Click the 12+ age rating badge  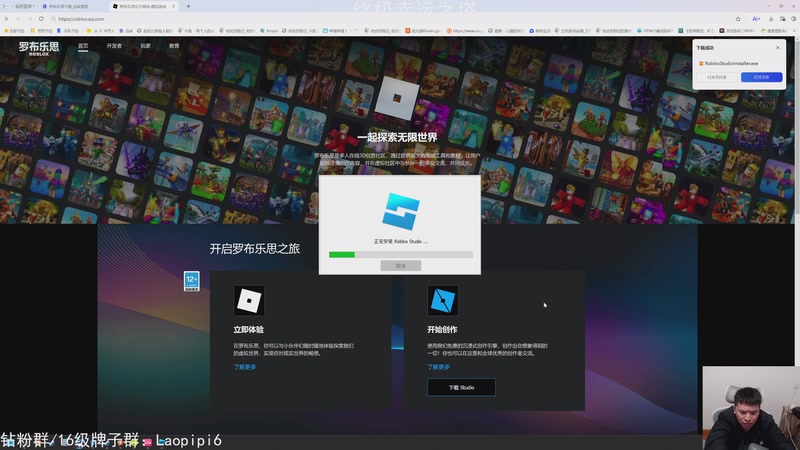click(x=191, y=281)
